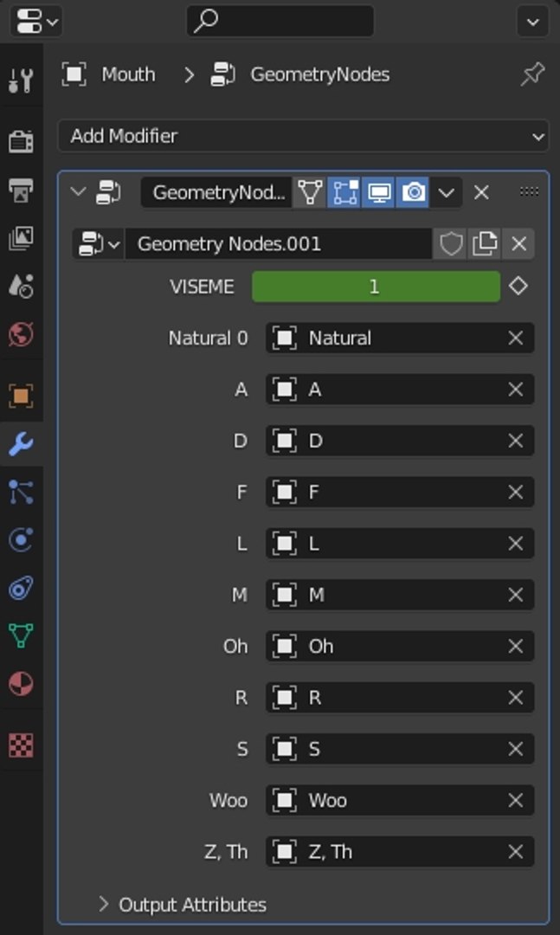Open the Material properties tab
The image size is (560, 935).
[x=21, y=684]
